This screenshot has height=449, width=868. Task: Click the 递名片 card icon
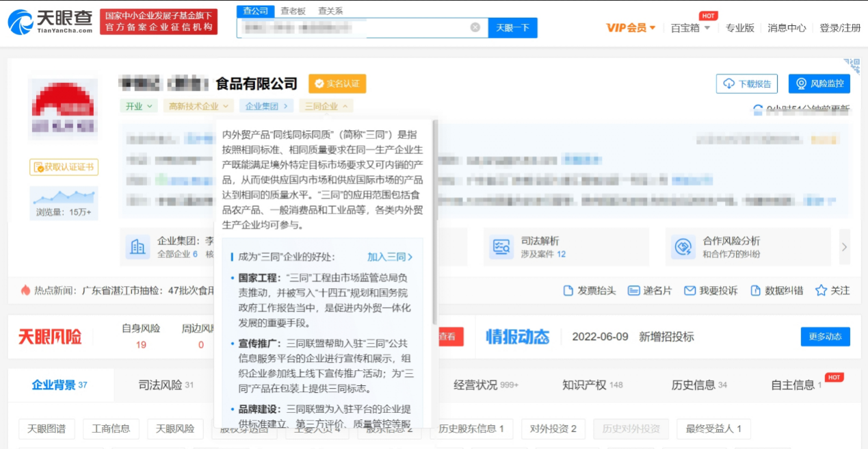[x=634, y=291]
